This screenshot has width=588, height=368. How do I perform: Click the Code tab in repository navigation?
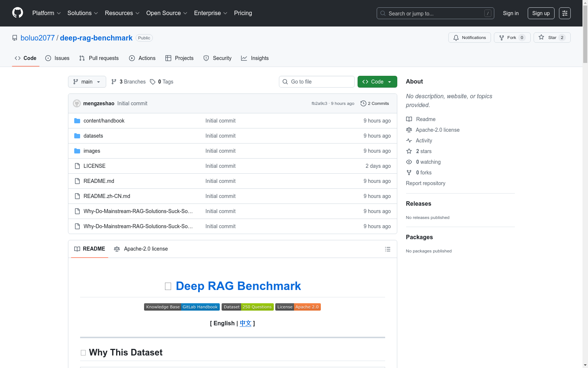point(26,58)
